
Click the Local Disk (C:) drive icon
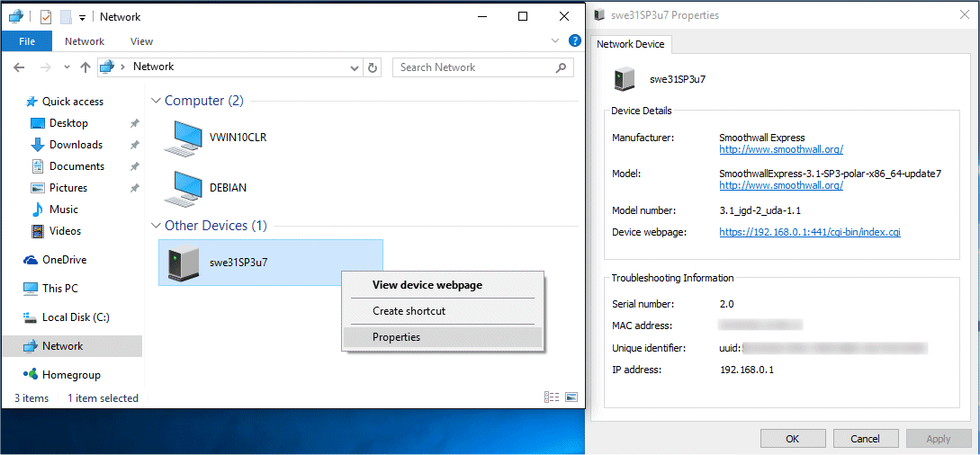[x=31, y=317]
